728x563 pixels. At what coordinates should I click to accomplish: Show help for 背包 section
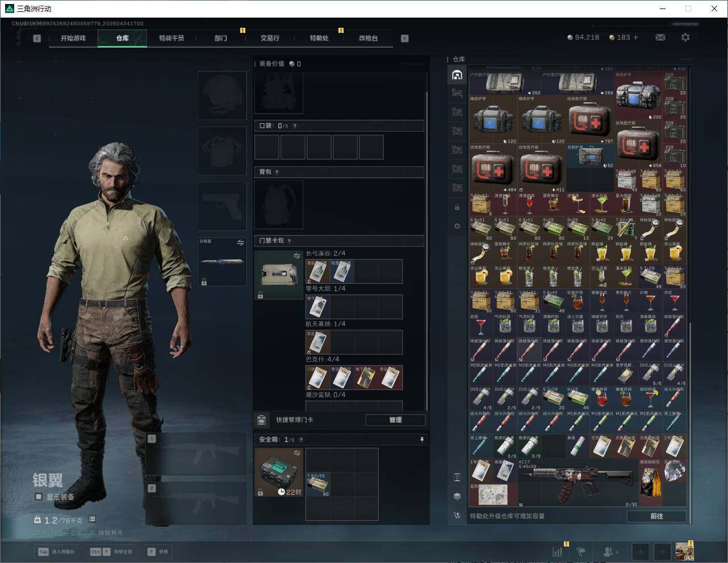pos(277,172)
